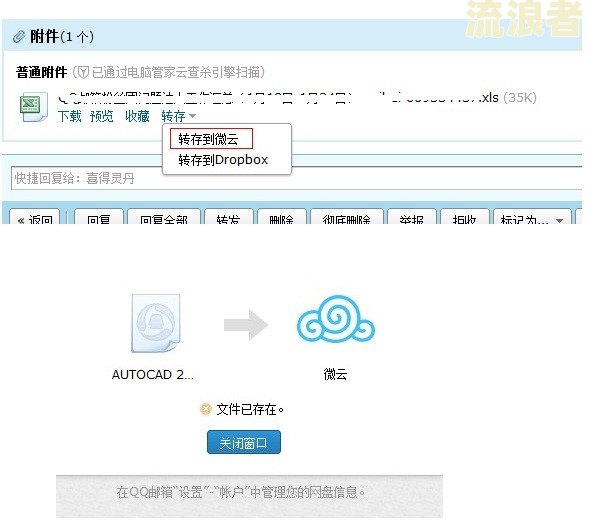Click the 附件(1 个) header text
The height and width of the screenshot is (521, 589).
(x=62, y=37)
